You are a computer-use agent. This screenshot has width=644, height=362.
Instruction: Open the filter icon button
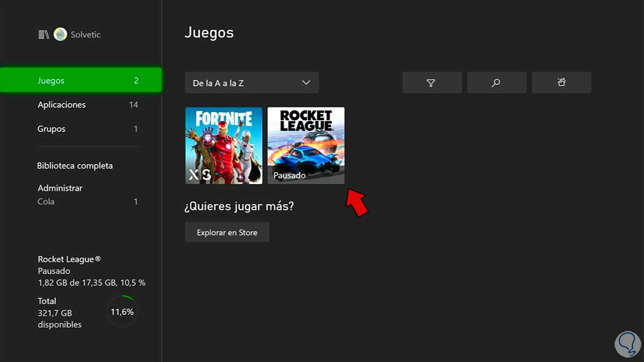click(x=432, y=83)
